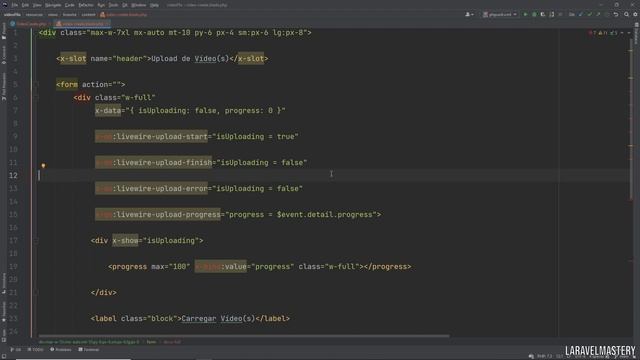Go to next highlighted error arrow
This screenshot has height=360, width=640.
[x=629, y=33]
